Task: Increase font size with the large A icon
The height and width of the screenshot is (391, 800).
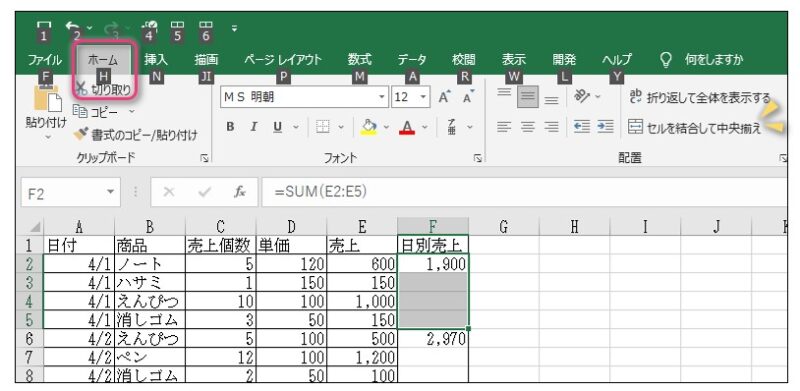Action: pos(444,96)
